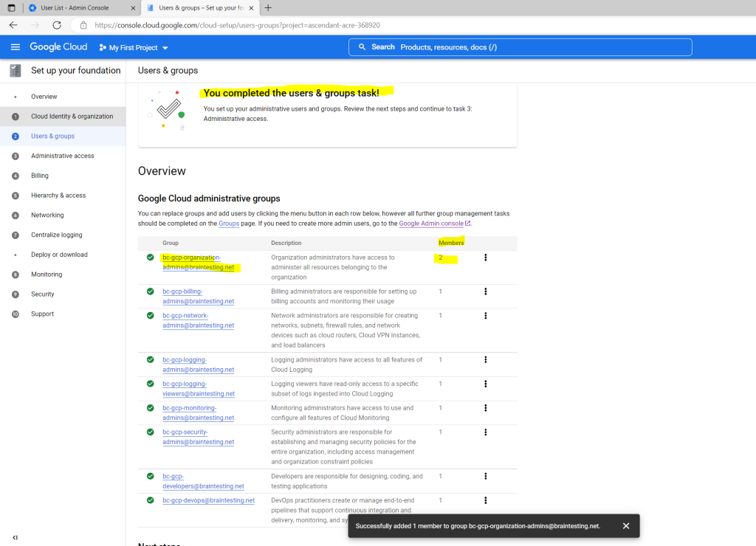The height and width of the screenshot is (546, 756).
Task: Open row menu for bc-gcp-security-admins group
Action: pos(486,432)
